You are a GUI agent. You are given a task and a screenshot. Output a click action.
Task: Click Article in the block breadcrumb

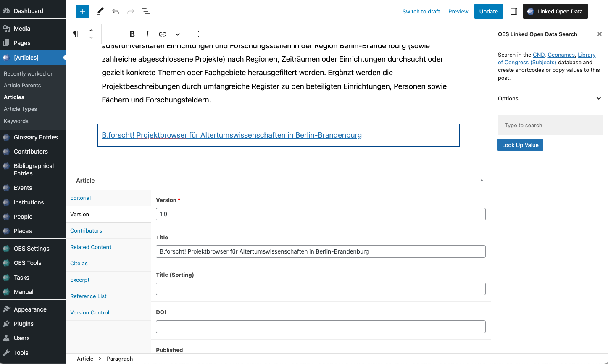[85, 359]
